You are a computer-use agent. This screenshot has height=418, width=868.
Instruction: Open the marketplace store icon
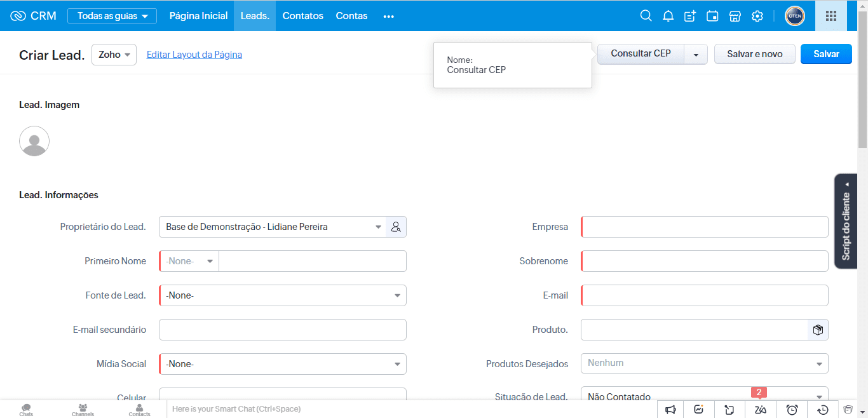735,16
